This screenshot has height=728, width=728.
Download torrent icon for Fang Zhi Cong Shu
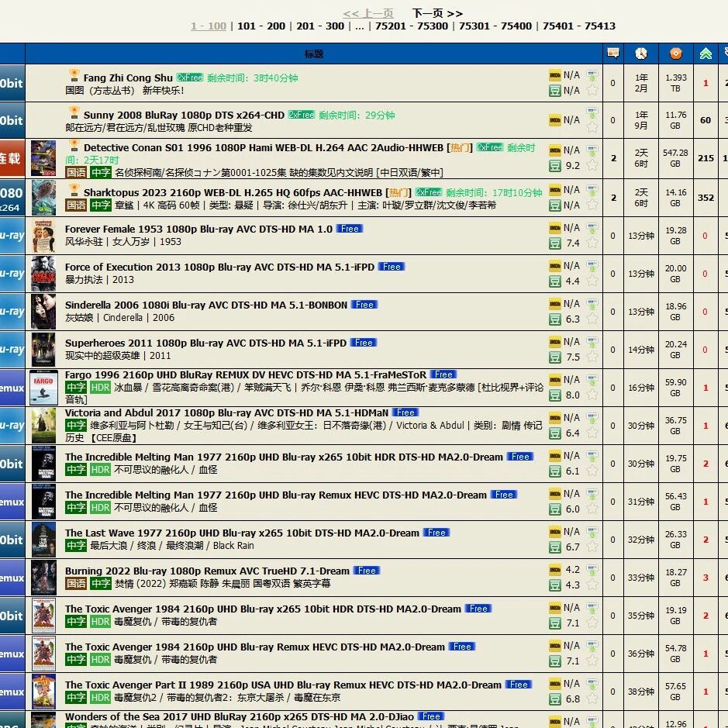pos(592,75)
